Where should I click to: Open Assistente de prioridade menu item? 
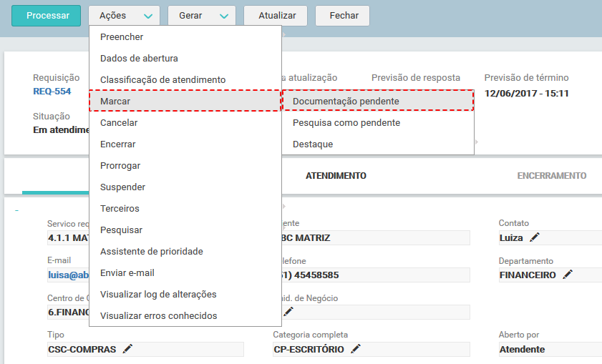185,252
